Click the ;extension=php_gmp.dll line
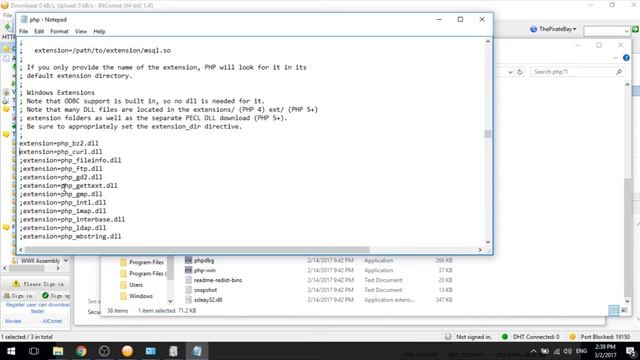 pos(61,194)
